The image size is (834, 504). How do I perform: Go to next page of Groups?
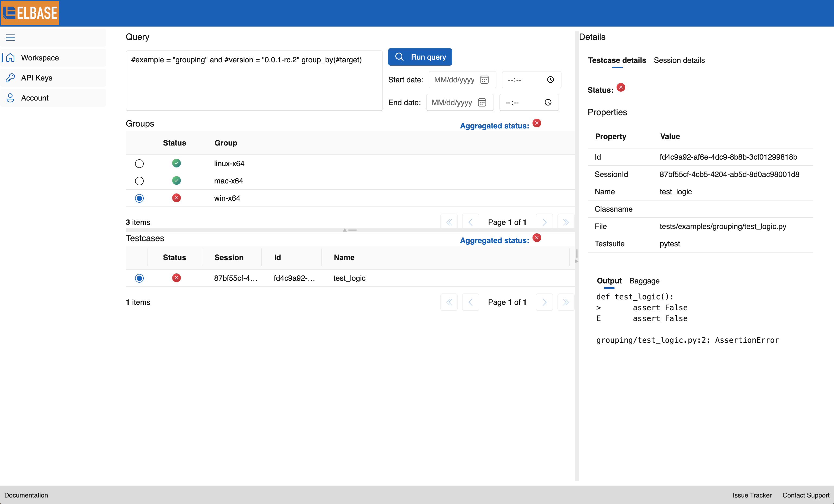pyautogui.click(x=544, y=222)
